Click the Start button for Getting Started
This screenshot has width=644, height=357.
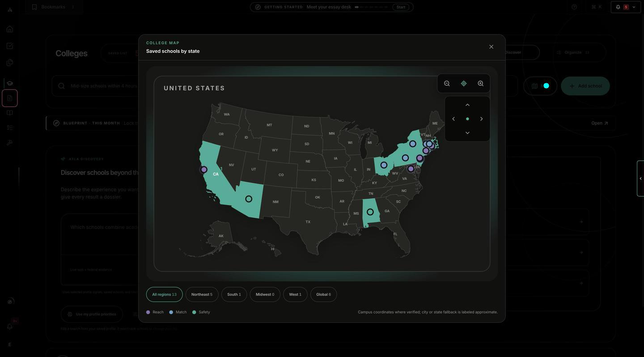pos(401,7)
